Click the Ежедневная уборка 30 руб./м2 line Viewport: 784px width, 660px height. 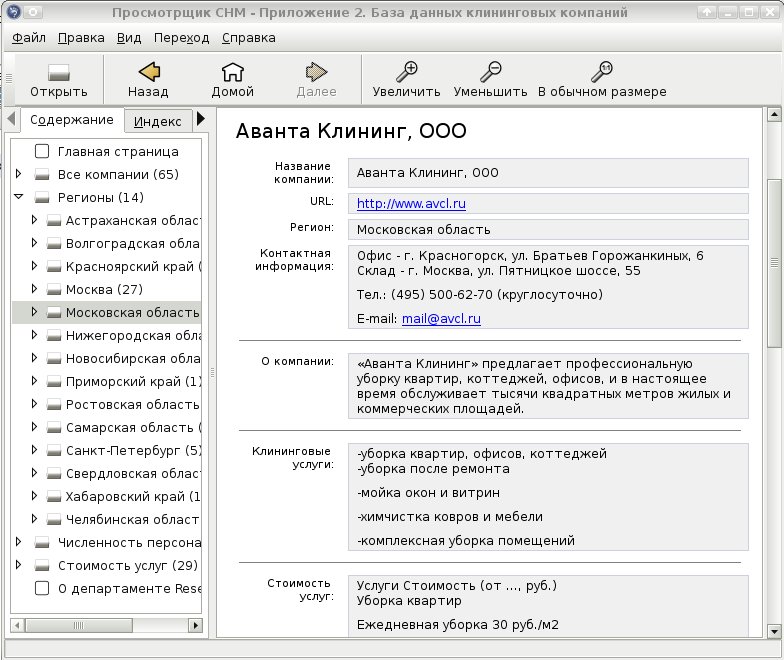(x=458, y=624)
